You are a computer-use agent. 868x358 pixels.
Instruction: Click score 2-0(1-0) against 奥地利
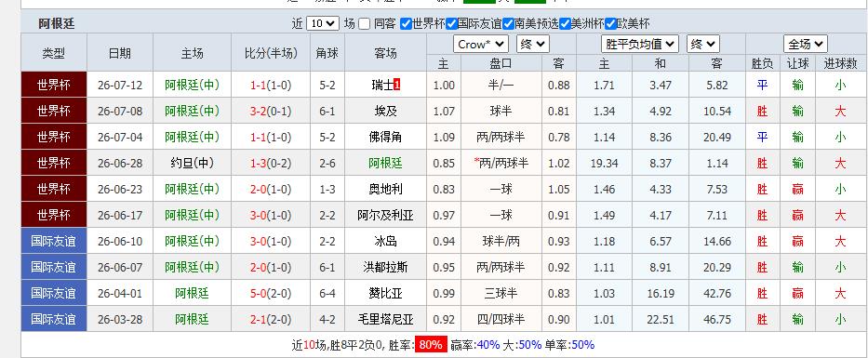point(271,190)
